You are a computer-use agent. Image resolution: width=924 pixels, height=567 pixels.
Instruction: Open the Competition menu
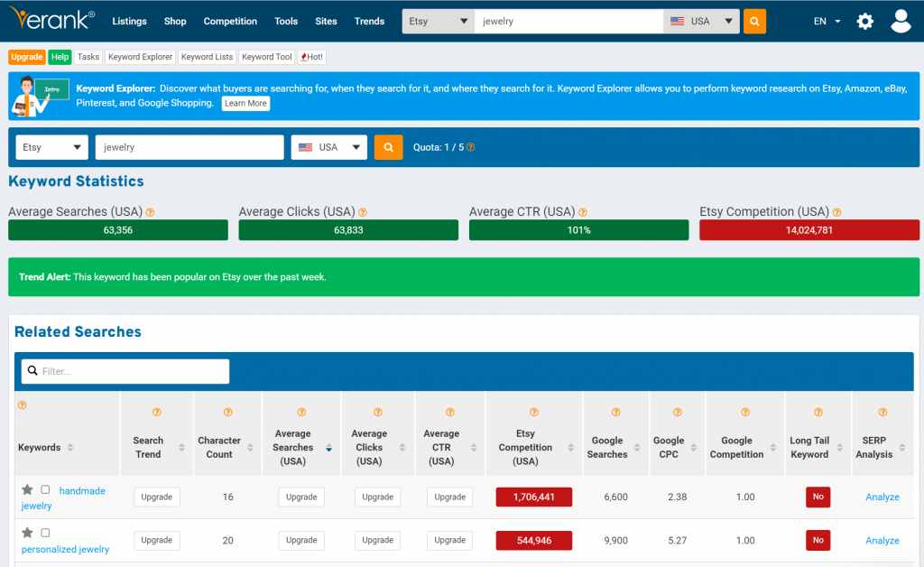point(230,22)
